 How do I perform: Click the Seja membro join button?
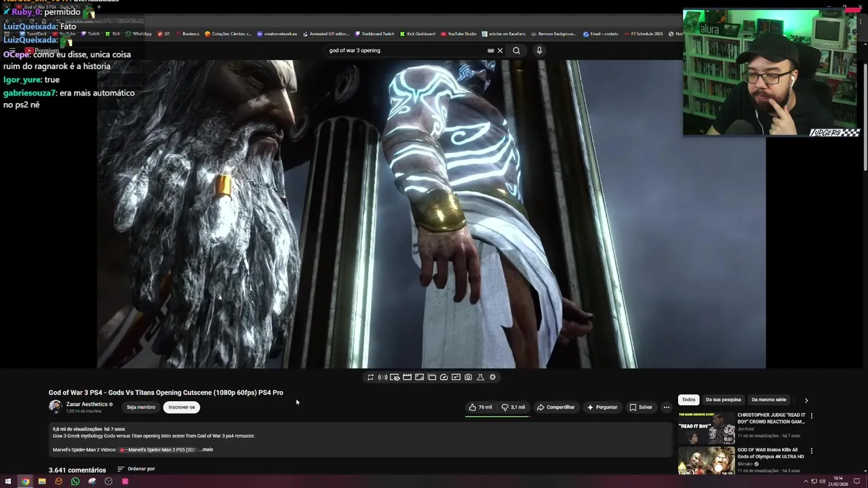[141, 407]
